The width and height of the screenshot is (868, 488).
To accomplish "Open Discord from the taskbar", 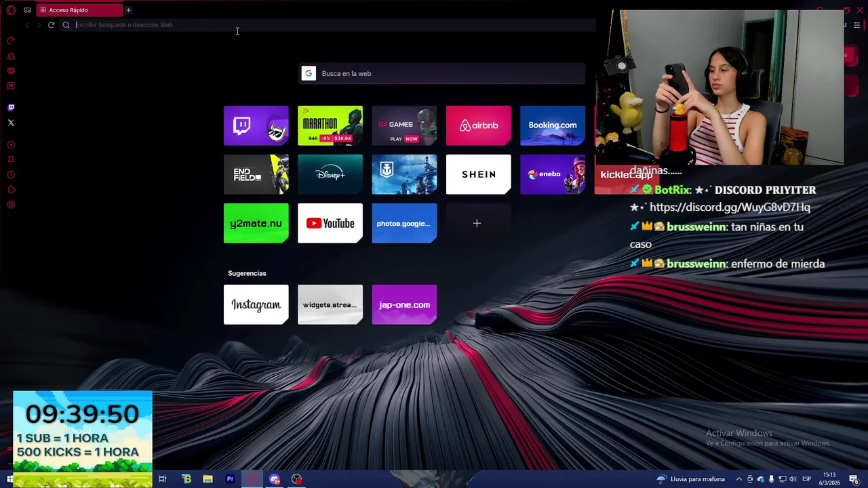I will tap(275, 479).
